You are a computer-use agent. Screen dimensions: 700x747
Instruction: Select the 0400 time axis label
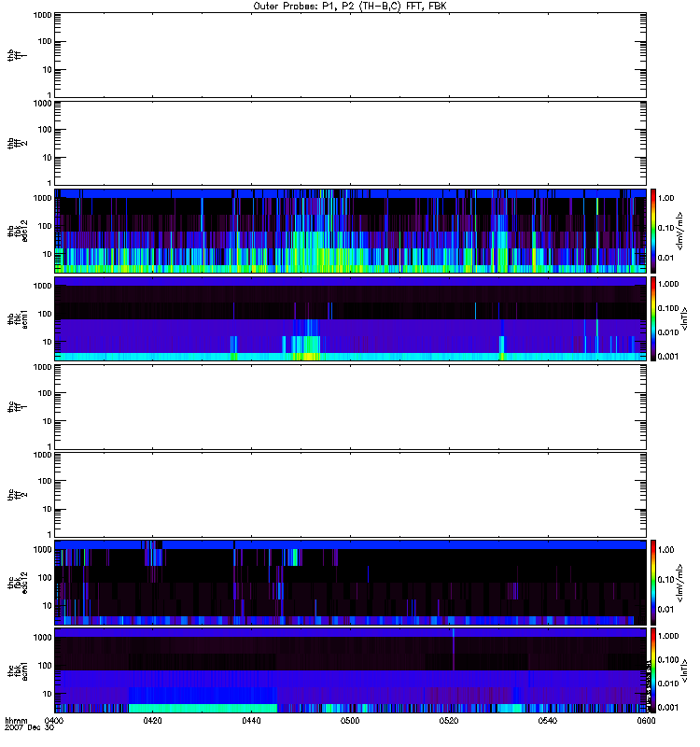click(54, 721)
